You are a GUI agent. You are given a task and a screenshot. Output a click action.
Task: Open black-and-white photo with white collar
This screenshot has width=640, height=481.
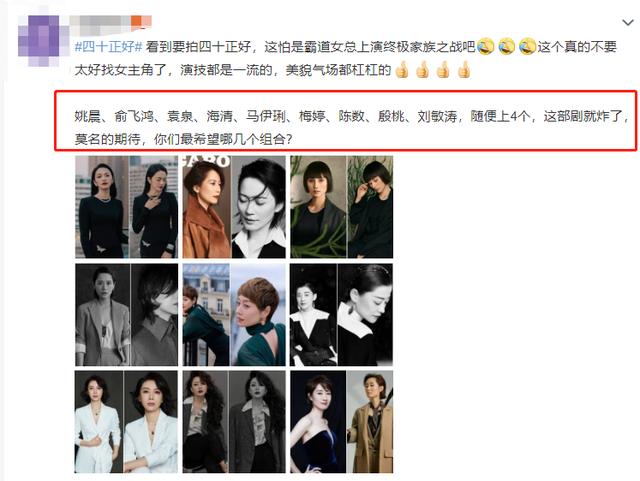point(342,314)
